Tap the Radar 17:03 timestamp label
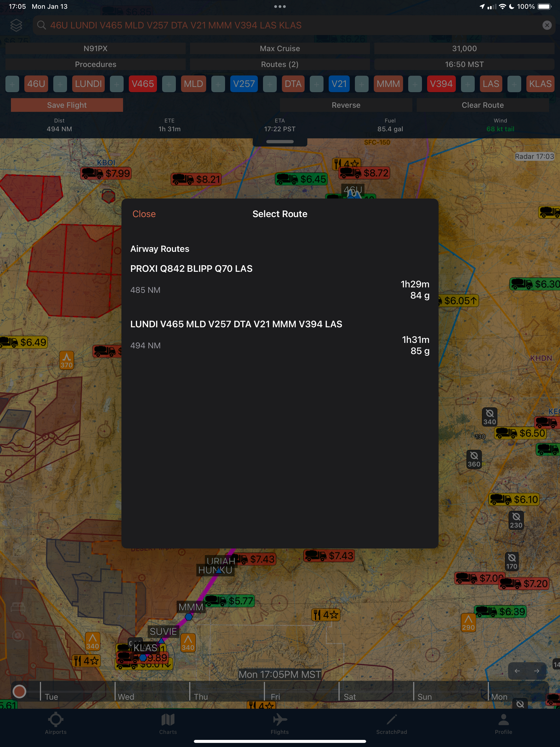The height and width of the screenshot is (747, 560). (x=534, y=156)
